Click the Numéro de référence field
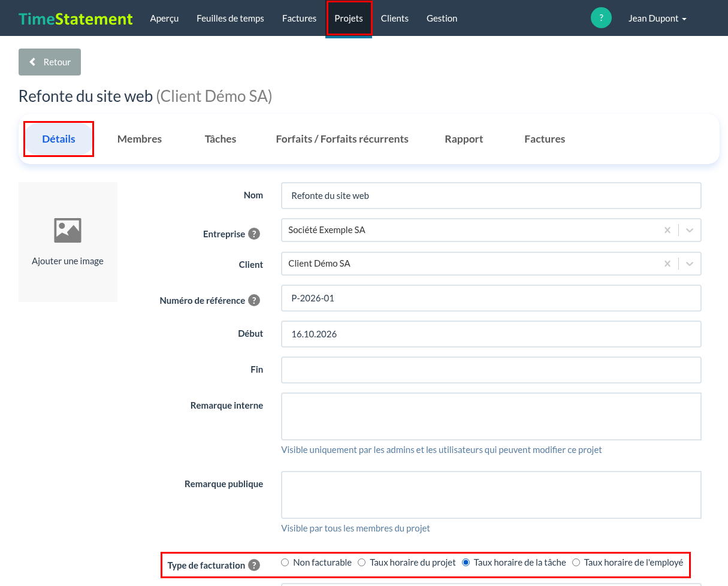The height and width of the screenshot is (586, 728). [491, 298]
